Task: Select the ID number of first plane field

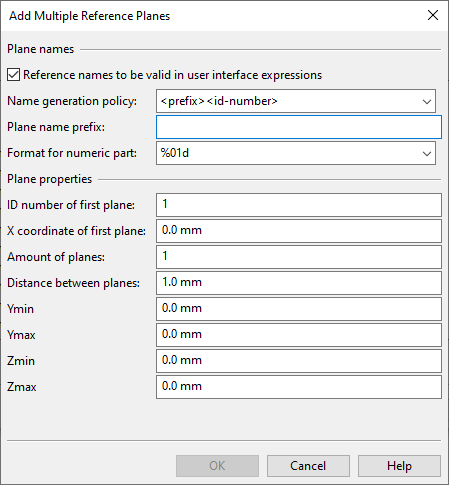Action: pyautogui.click(x=299, y=205)
